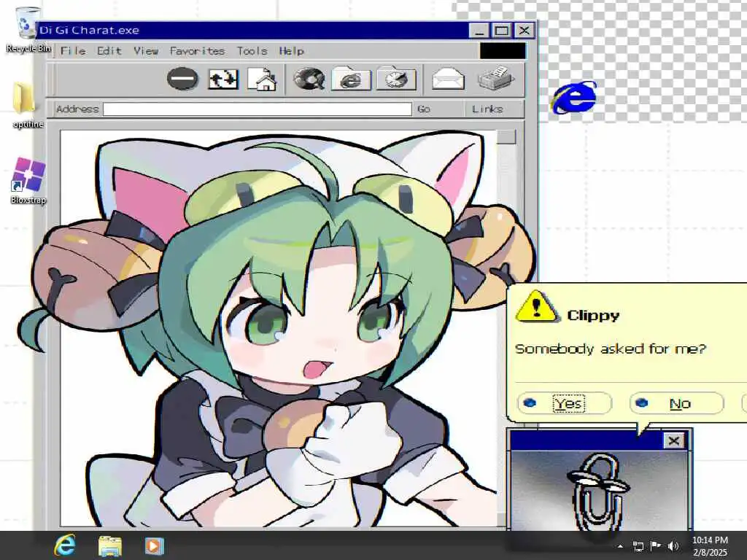
Task: Show hidden icons arrow in the system tray
Action: tap(620, 546)
